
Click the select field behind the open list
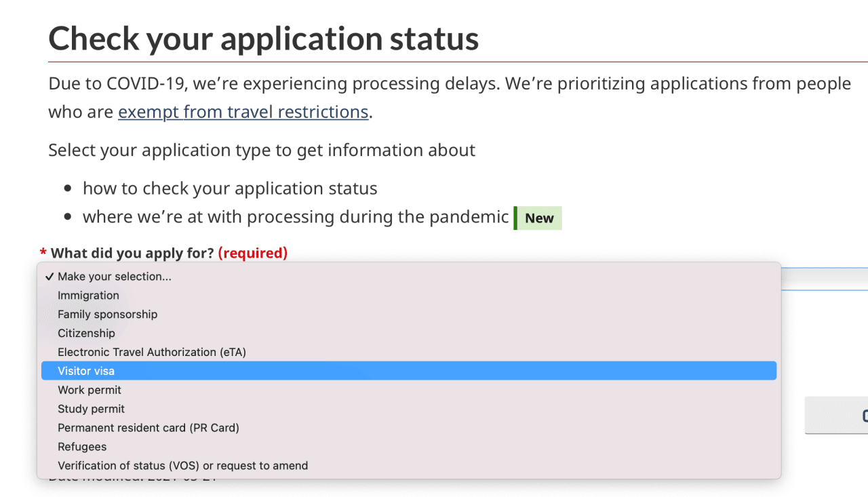click(x=824, y=279)
